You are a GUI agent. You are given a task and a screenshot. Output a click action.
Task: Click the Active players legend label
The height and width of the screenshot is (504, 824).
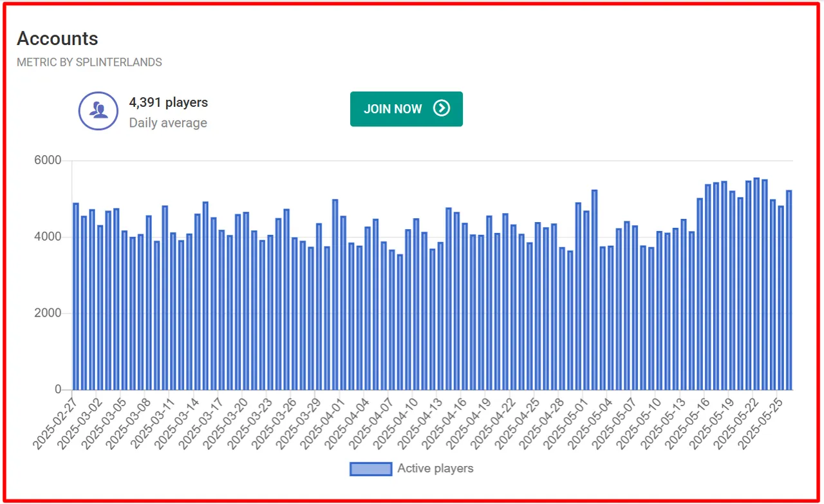[435, 468]
